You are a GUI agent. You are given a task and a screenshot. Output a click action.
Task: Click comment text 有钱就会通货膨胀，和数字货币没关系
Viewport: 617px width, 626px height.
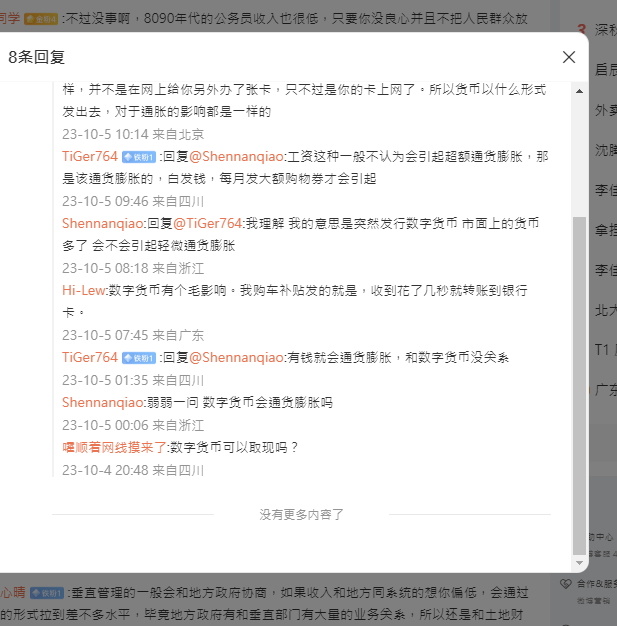(x=398, y=357)
